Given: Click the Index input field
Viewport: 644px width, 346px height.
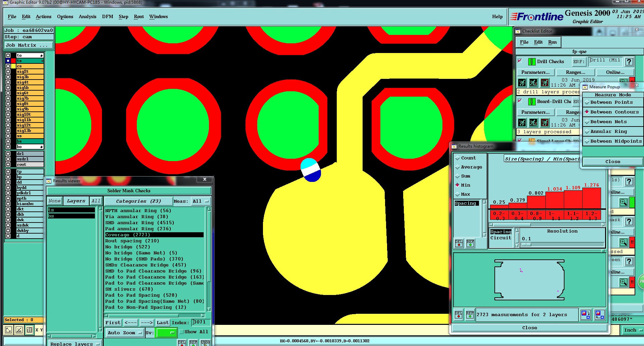Looking at the screenshot, I should 201,323.
